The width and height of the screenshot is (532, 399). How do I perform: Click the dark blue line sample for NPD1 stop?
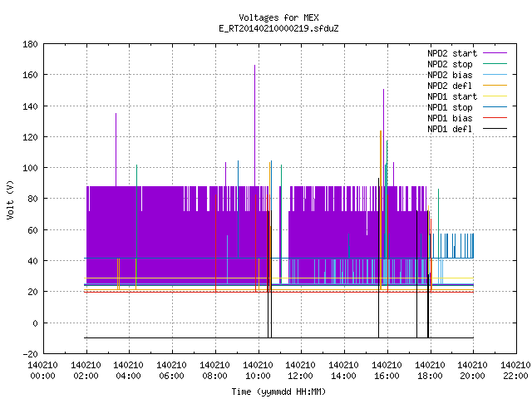click(x=495, y=107)
